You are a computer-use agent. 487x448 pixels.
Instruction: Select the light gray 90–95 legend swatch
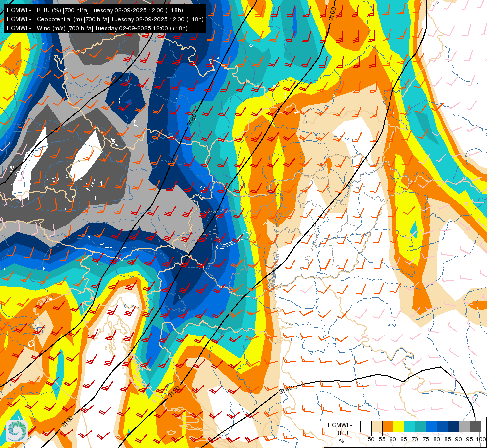coord(464,426)
